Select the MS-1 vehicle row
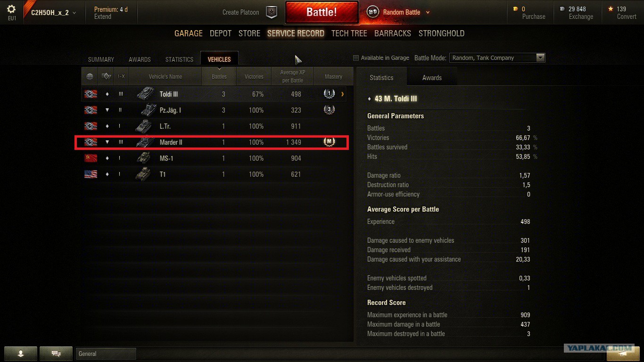The image size is (644, 362). [217, 158]
